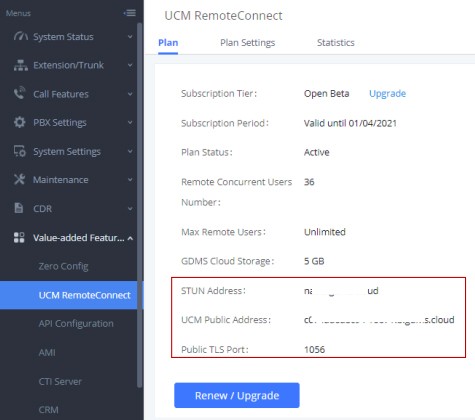The image size is (475, 420).
Task: Click the Call Features phone icon
Action: click(20, 93)
